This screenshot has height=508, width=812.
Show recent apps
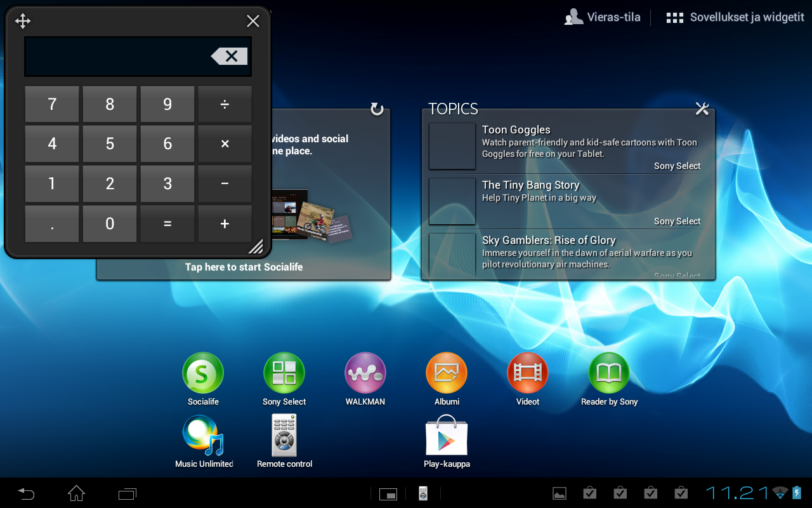pyautogui.click(x=128, y=493)
